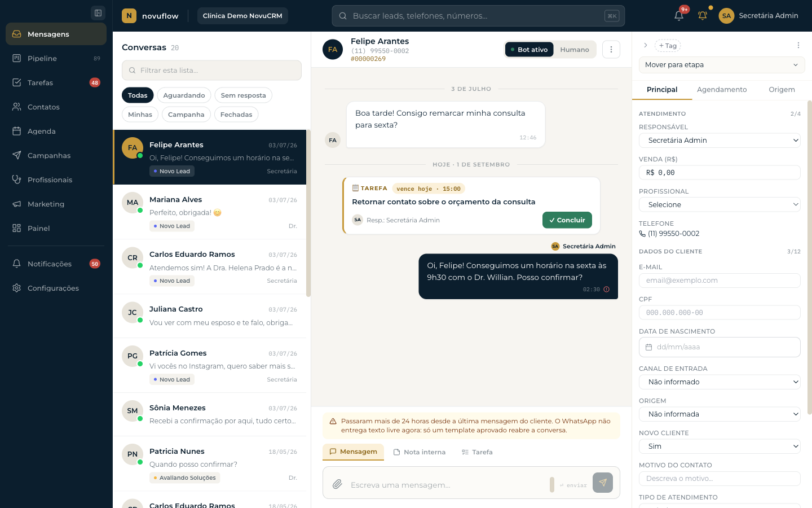Collapse the sidebar with the panel icon

coord(98,13)
